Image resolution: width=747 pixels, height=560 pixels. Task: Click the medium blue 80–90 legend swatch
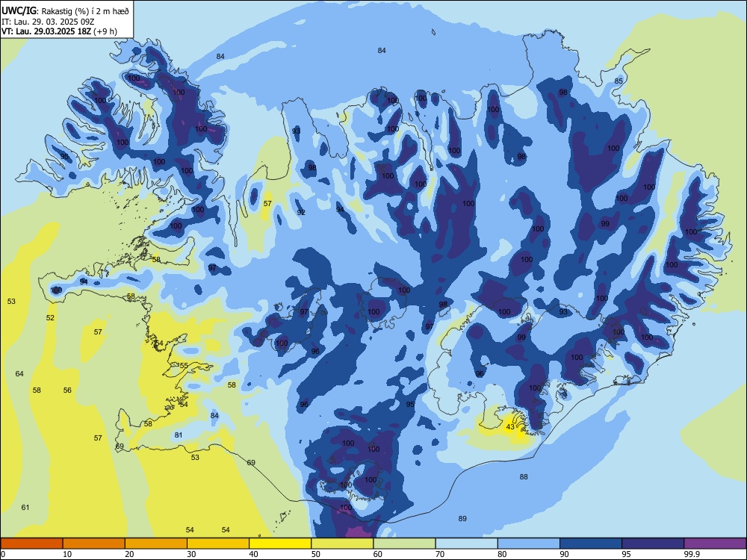(x=529, y=544)
